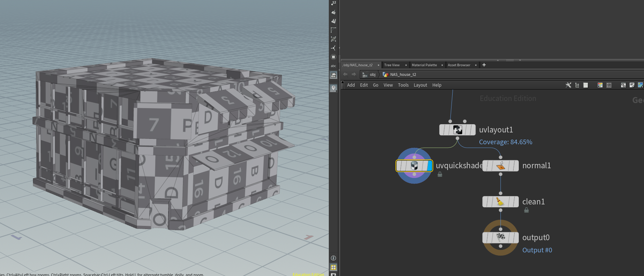This screenshot has height=276, width=644.
Task: Click NAS_house_t2 in the path bar
Action: coord(400,74)
